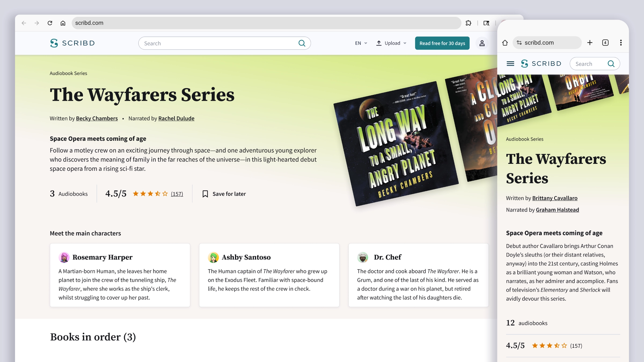This screenshot has width=644, height=362.
Task: Open the extensions puzzle icon in the desktop browser
Action: tap(469, 23)
